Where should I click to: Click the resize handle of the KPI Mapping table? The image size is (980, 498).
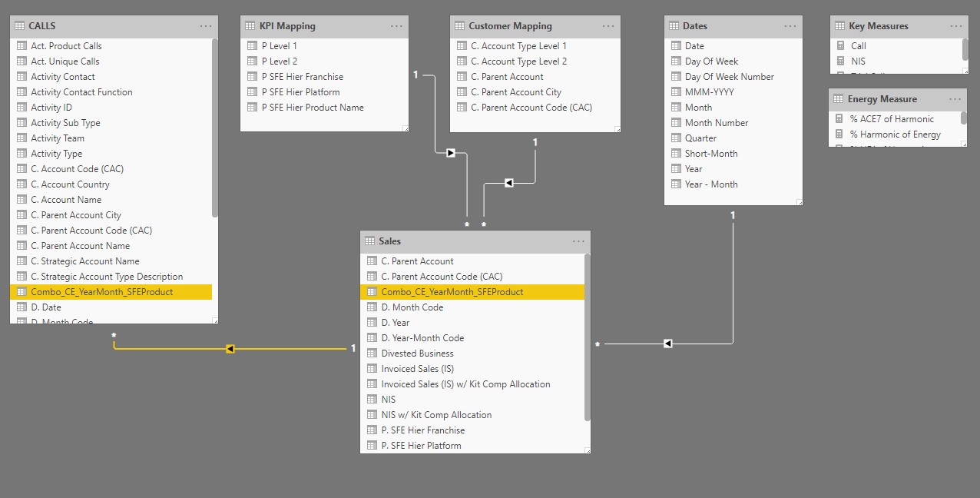(405, 128)
